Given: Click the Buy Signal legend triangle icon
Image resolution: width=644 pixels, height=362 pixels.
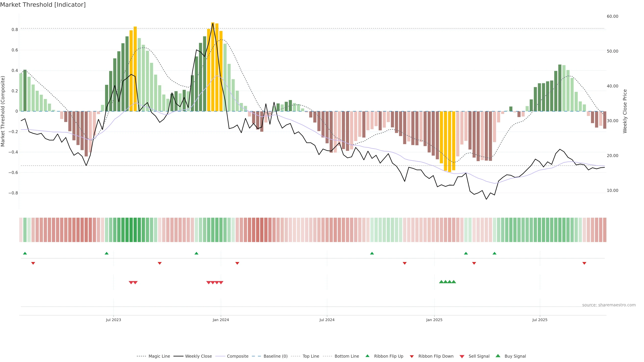Looking at the screenshot, I should click(498, 356).
